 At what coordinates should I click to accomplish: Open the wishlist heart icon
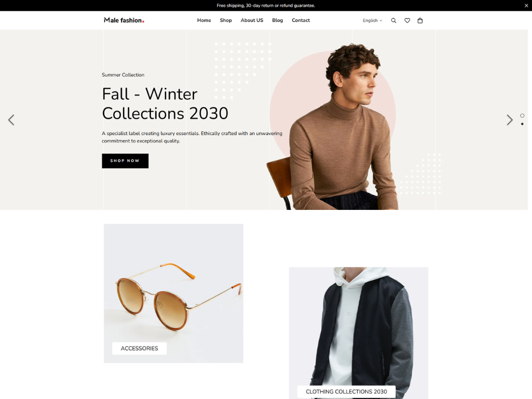pos(407,20)
